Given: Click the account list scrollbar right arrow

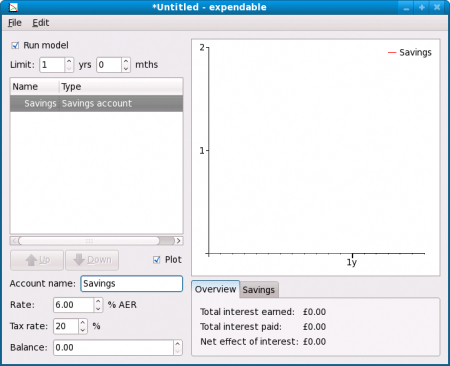Looking at the screenshot, I should (179, 241).
